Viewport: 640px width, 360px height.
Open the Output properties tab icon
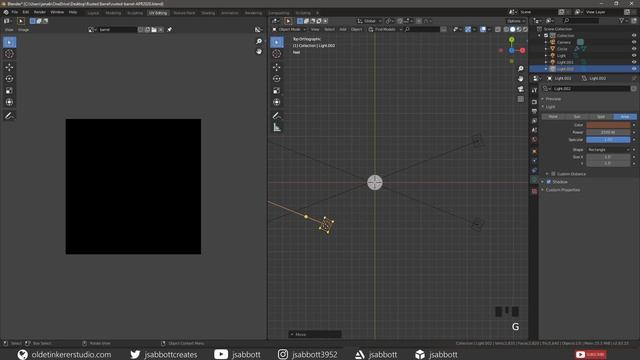pos(534,111)
